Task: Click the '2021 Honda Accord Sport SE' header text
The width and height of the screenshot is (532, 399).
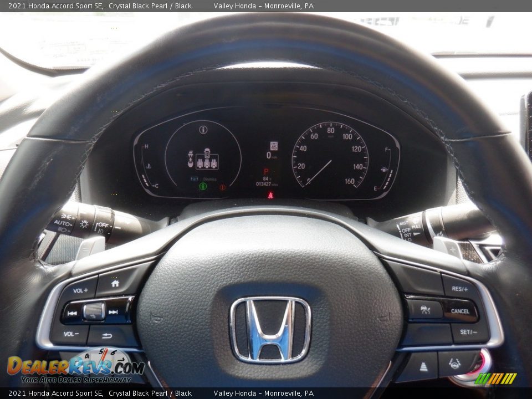Action: tap(55, 6)
